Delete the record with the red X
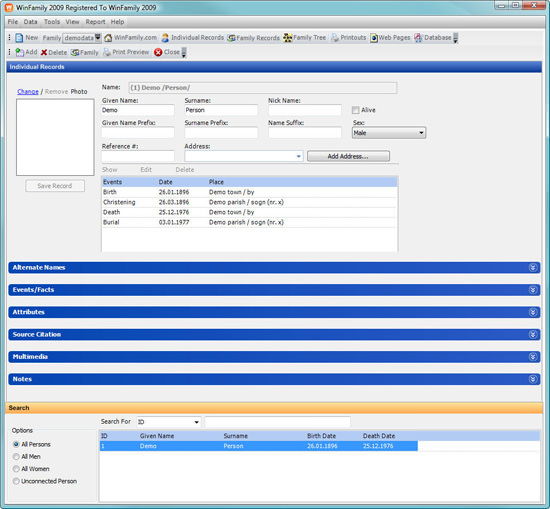Viewport: 550px width, 509px height. (44, 52)
